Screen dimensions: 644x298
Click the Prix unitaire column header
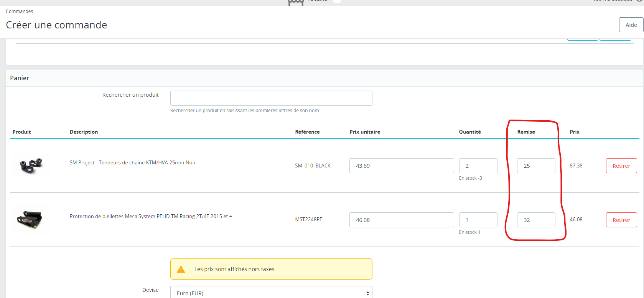click(365, 132)
